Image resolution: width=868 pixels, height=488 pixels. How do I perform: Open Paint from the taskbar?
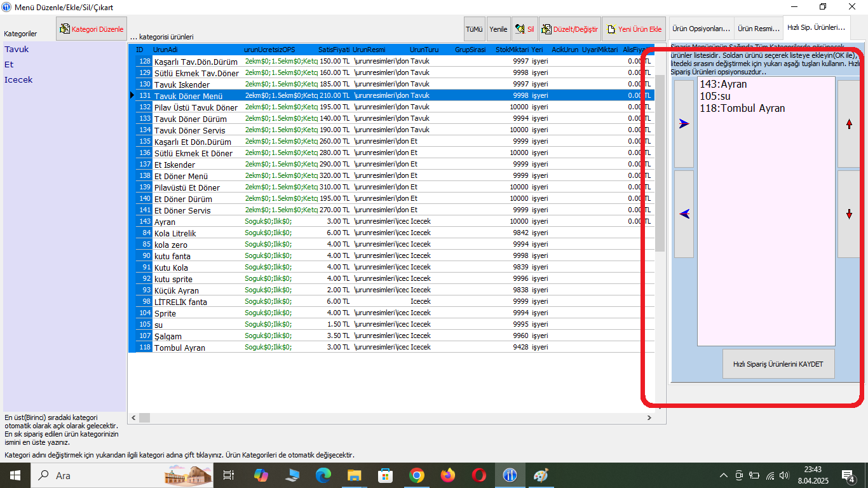point(541,475)
